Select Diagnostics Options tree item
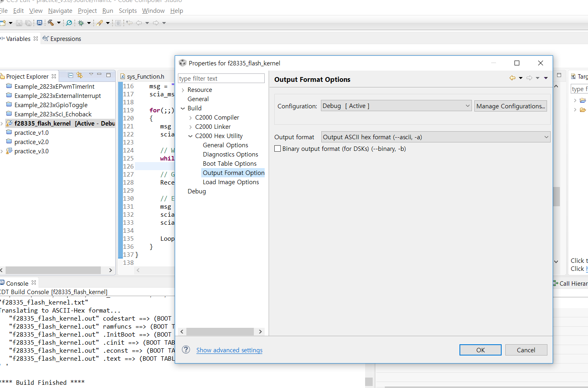Image resolution: width=588 pixels, height=388 pixels. 231,154
